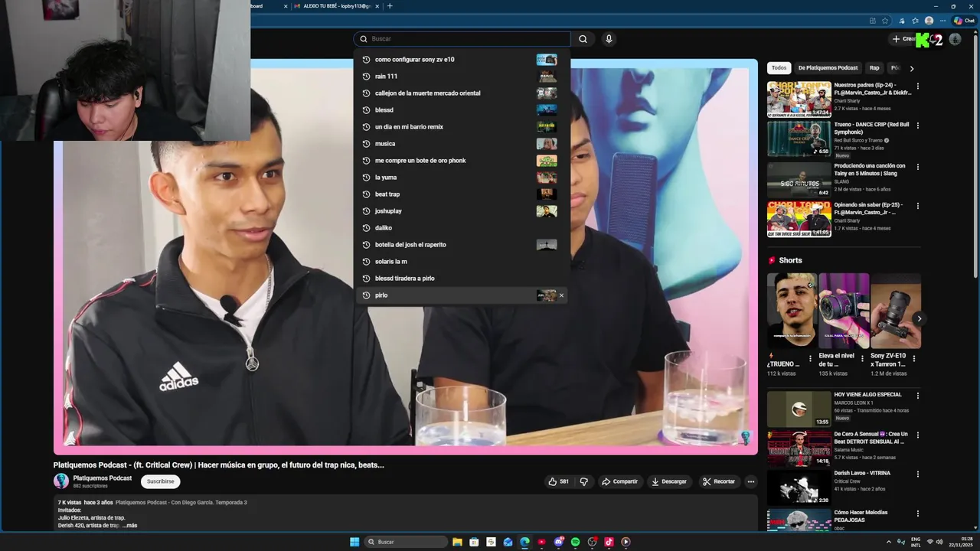Click the Recortar clip button
The width and height of the screenshot is (980, 551).
coord(719,481)
